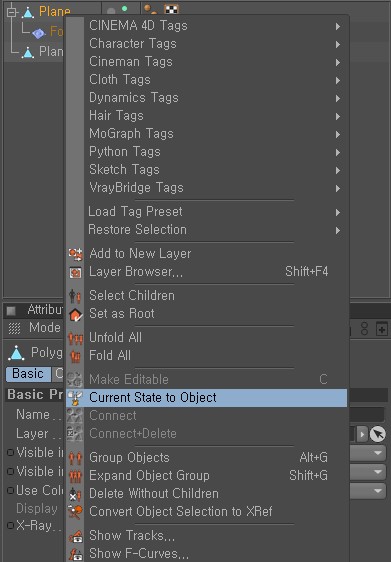
Task: Click the Current State to Object icon
Action: click(75, 398)
